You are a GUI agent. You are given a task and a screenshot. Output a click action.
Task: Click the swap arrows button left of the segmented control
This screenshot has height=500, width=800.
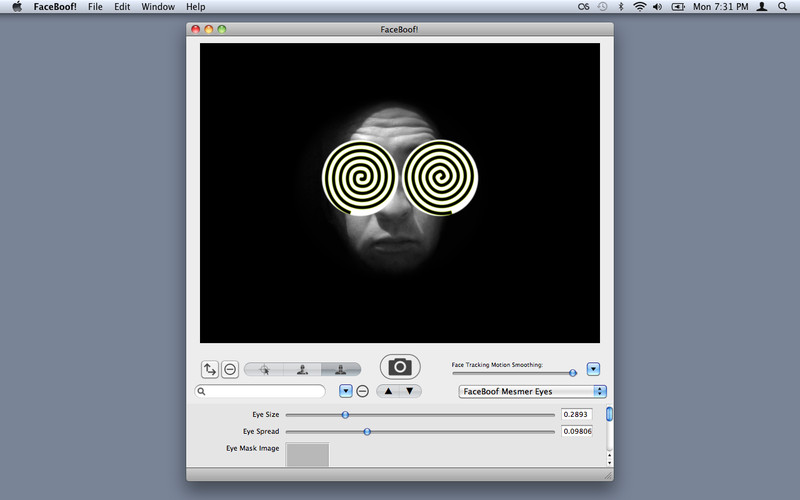(210, 369)
